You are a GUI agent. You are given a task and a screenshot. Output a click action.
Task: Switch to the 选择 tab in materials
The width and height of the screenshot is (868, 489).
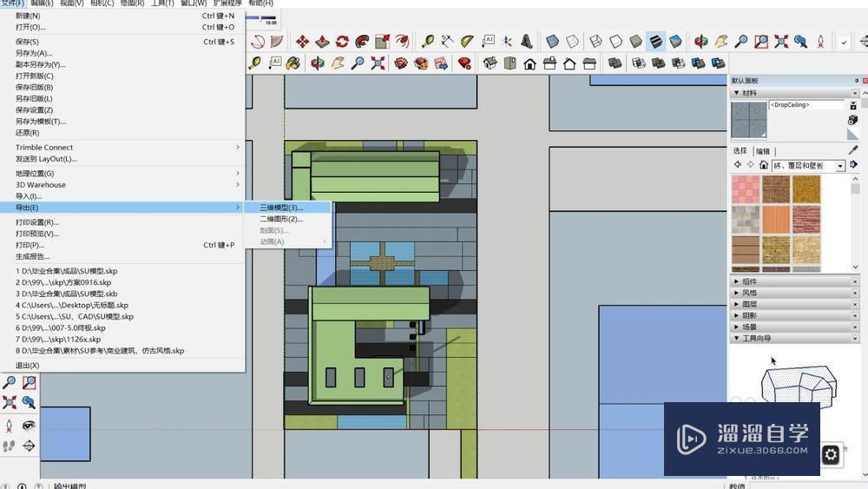(x=740, y=150)
